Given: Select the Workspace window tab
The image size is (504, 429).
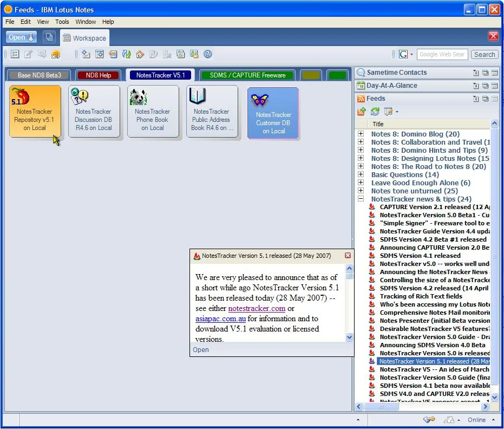Looking at the screenshot, I should (85, 38).
